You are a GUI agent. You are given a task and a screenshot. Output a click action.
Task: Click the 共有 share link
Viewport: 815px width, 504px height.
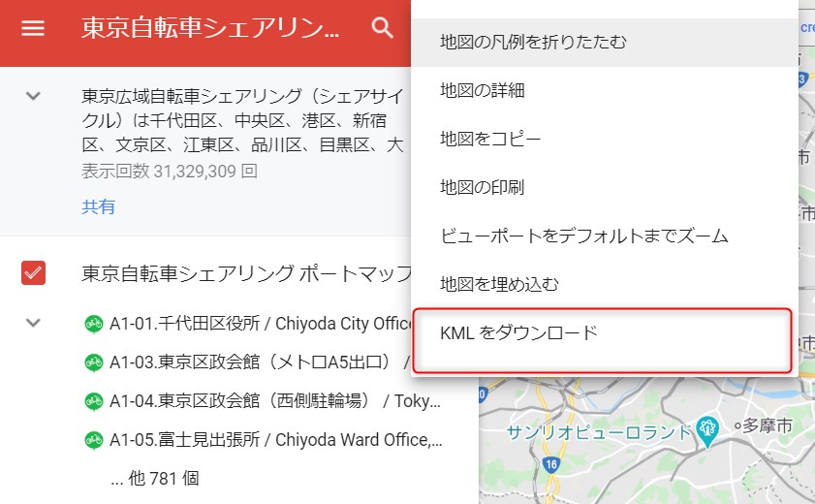tap(98, 206)
